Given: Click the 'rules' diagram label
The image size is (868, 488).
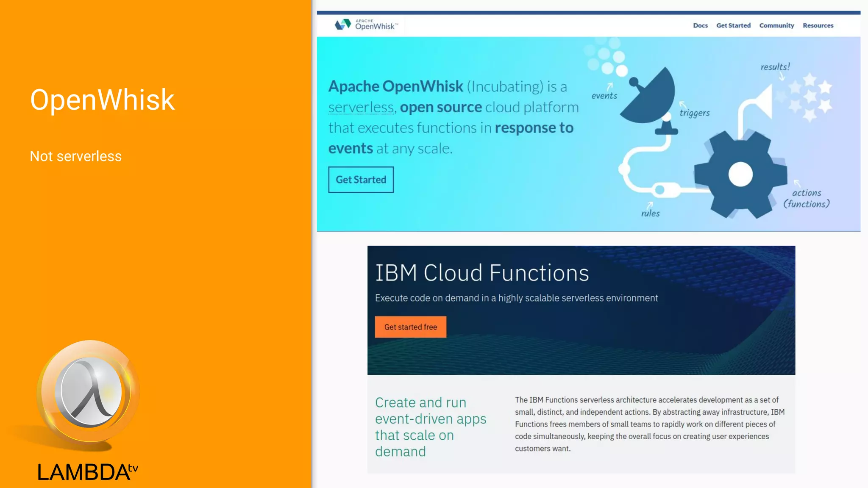Looking at the screenshot, I should (x=650, y=213).
